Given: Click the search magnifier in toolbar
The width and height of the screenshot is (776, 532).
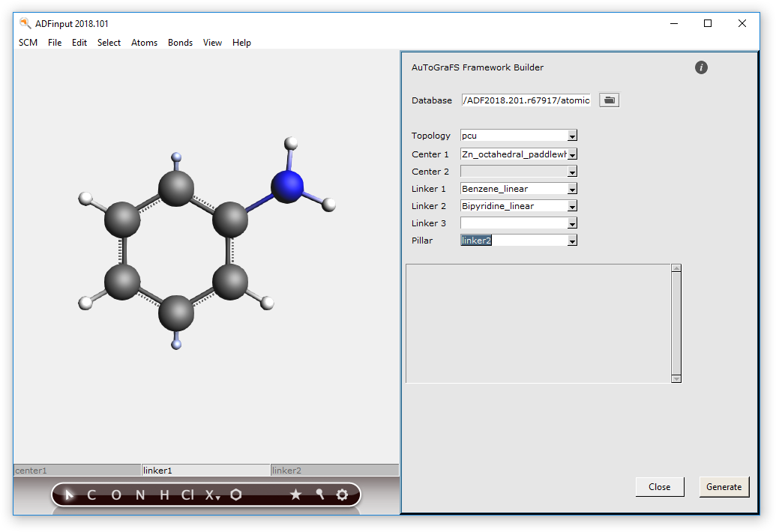Looking at the screenshot, I should (319, 495).
